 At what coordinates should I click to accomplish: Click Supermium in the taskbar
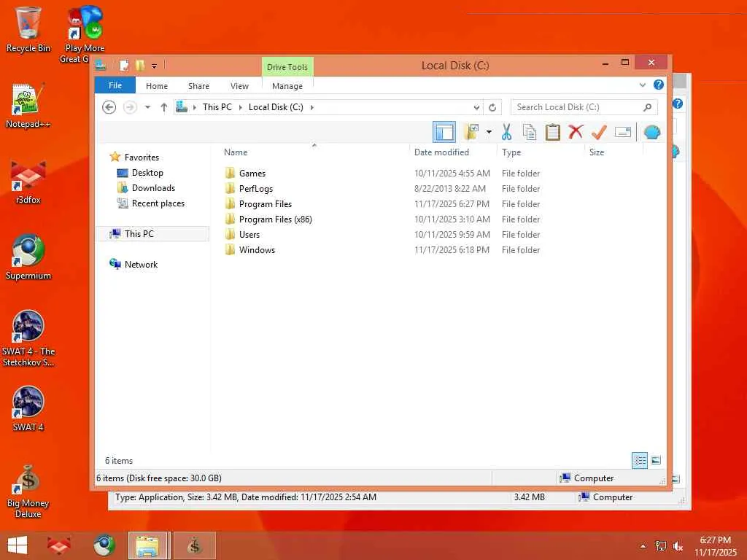coord(104,545)
